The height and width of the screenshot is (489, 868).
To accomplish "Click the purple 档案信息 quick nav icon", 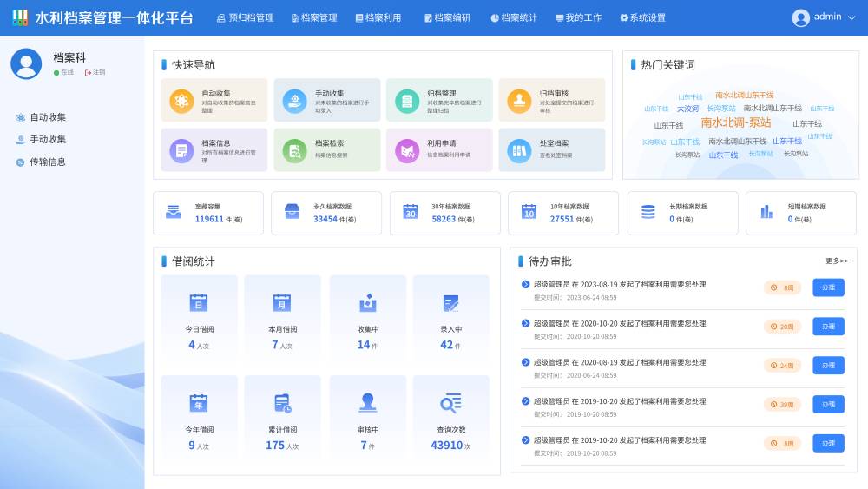I will click(181, 150).
